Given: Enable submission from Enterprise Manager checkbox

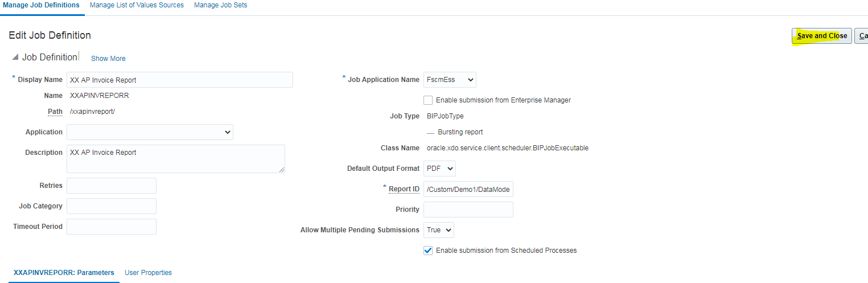Looking at the screenshot, I should click(x=428, y=100).
